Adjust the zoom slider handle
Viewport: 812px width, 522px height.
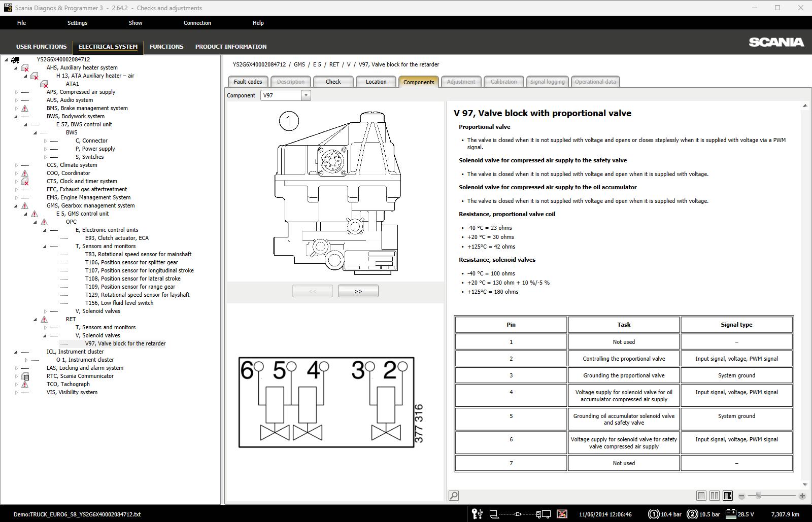pyautogui.click(x=758, y=496)
